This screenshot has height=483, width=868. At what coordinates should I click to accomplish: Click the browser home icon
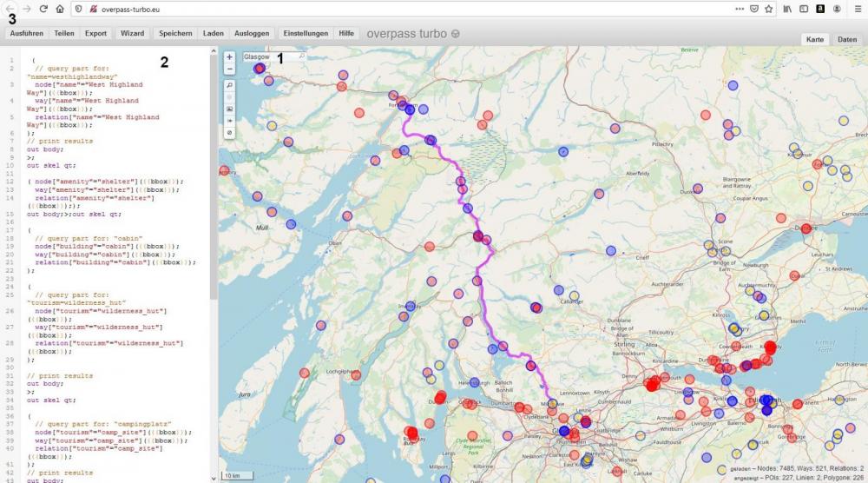pos(59,9)
